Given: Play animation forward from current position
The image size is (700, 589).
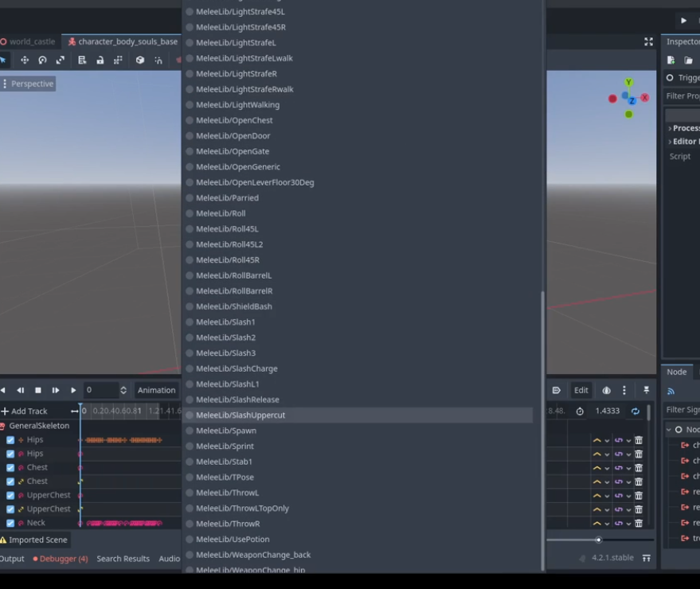Looking at the screenshot, I should 73,391.
